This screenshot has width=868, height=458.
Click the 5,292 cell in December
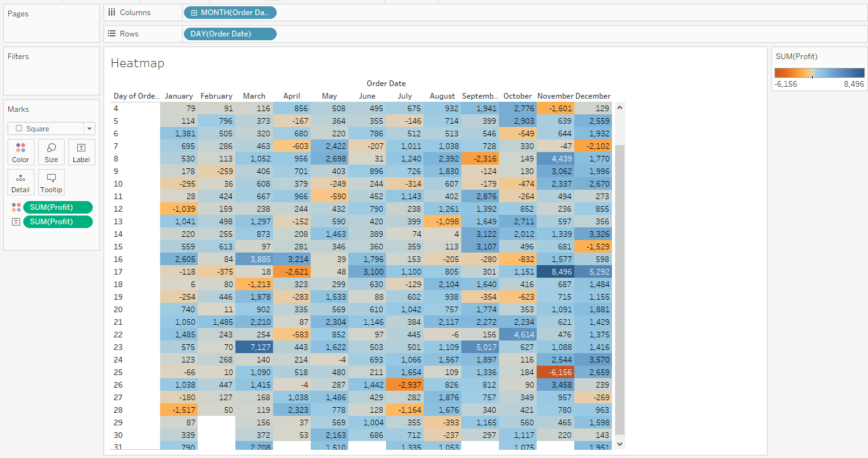593,271
